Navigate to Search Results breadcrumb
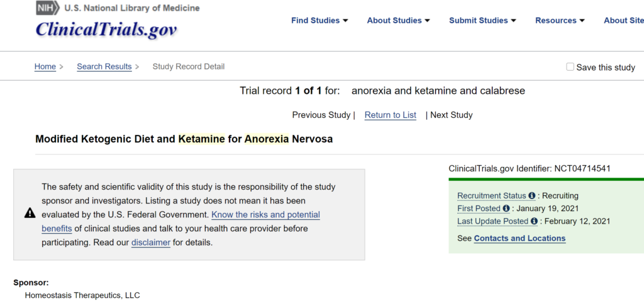 [104, 67]
